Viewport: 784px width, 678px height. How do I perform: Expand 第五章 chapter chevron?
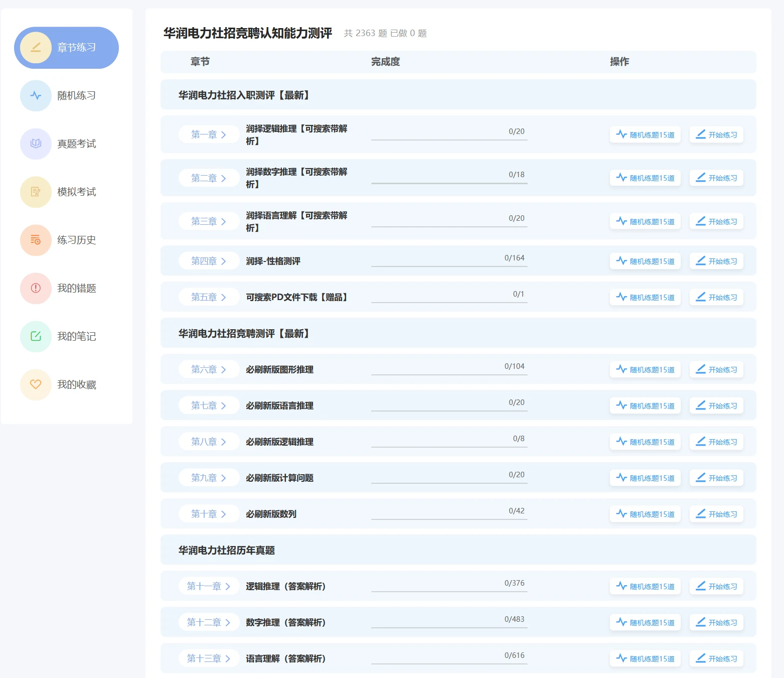[x=223, y=297]
